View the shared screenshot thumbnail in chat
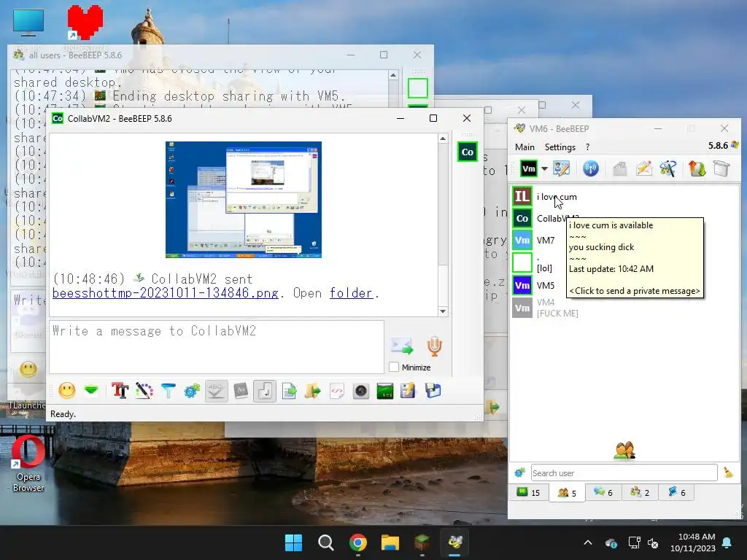747x560 pixels. [x=244, y=200]
